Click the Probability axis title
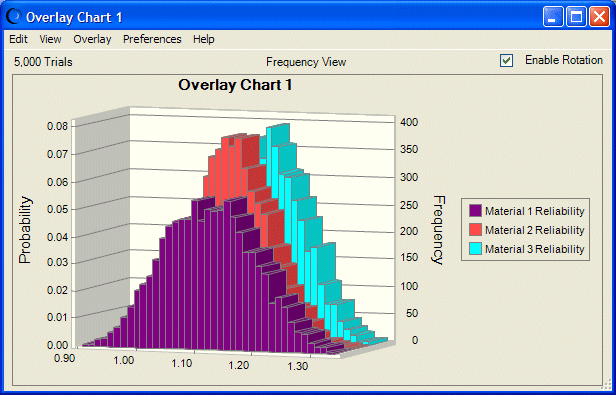Viewport: 616px width, 395px height. (x=25, y=230)
